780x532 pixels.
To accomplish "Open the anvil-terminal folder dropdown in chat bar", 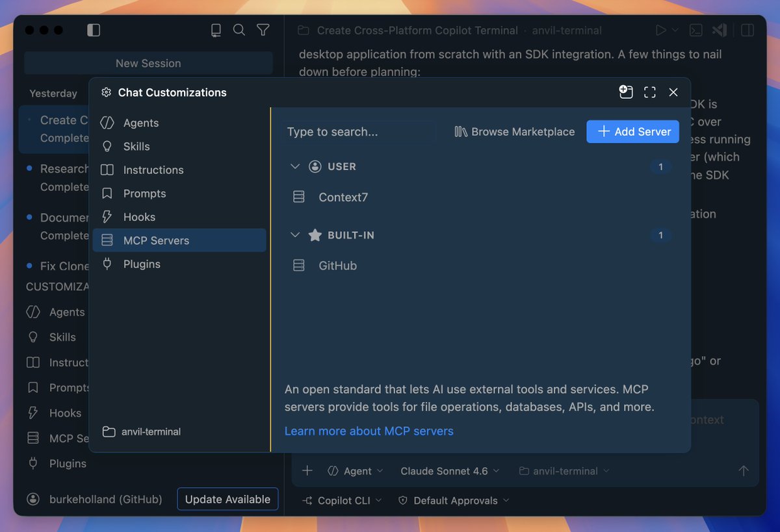I will (564, 471).
